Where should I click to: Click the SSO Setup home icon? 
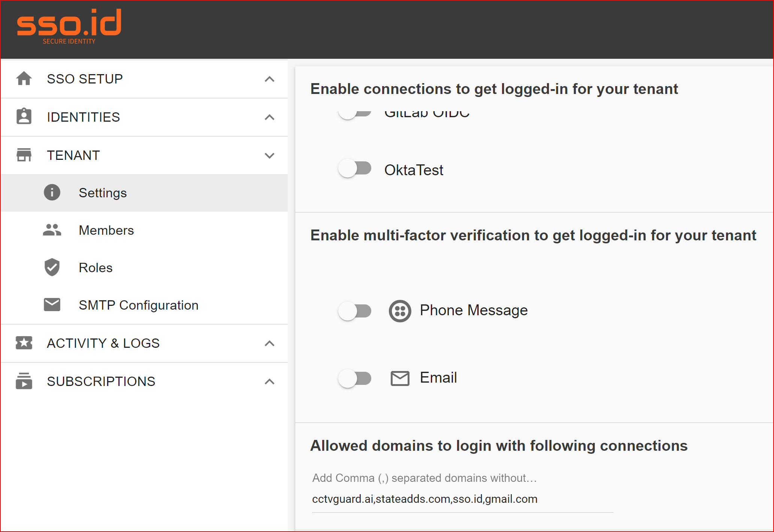tap(24, 79)
